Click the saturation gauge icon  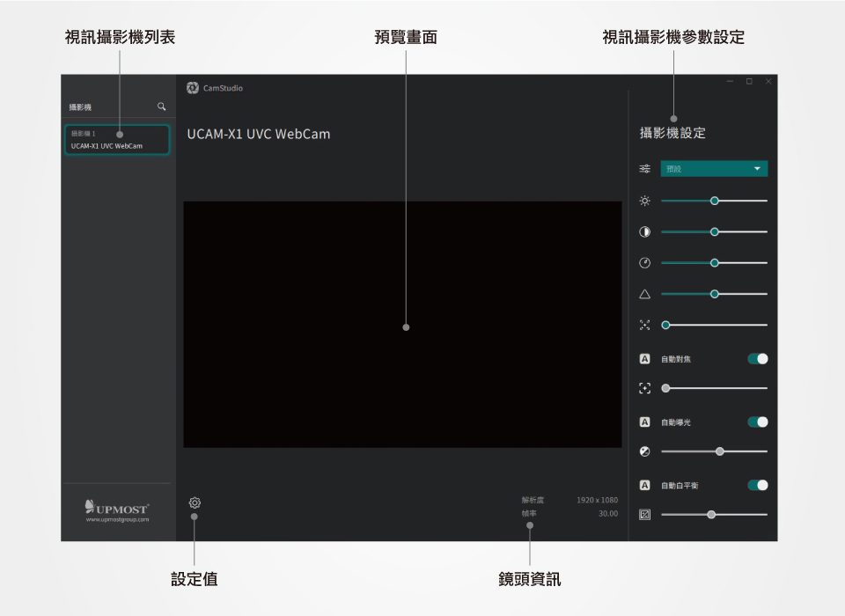pos(644,263)
